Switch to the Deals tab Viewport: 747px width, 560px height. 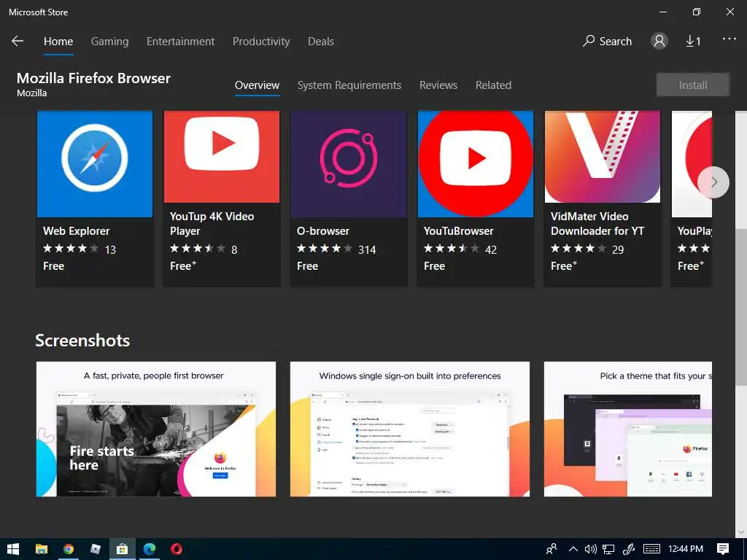click(x=321, y=42)
